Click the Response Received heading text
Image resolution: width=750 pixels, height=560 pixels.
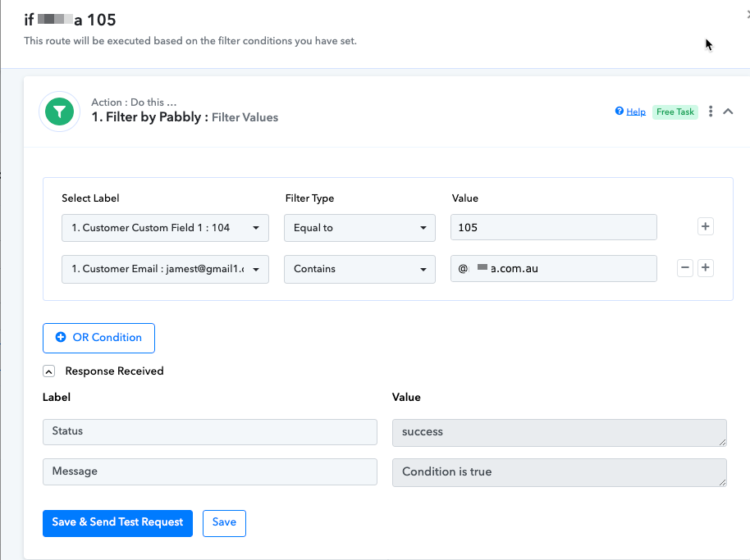114,371
